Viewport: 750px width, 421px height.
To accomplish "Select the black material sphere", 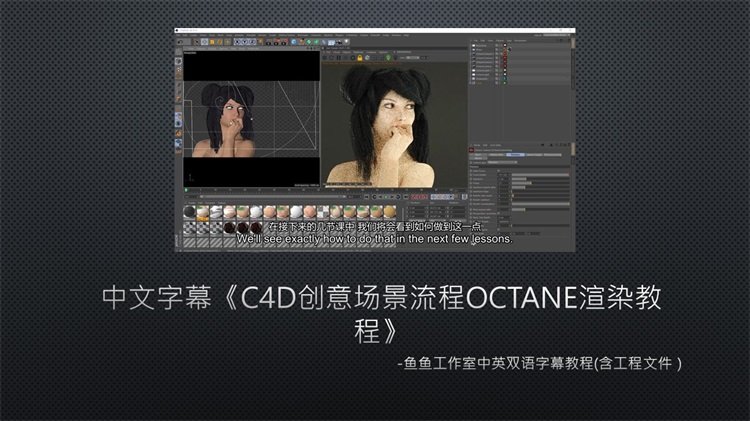I will click(x=189, y=212).
